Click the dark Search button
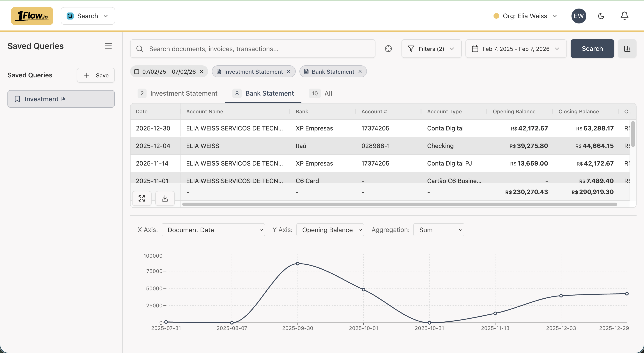 (592, 48)
